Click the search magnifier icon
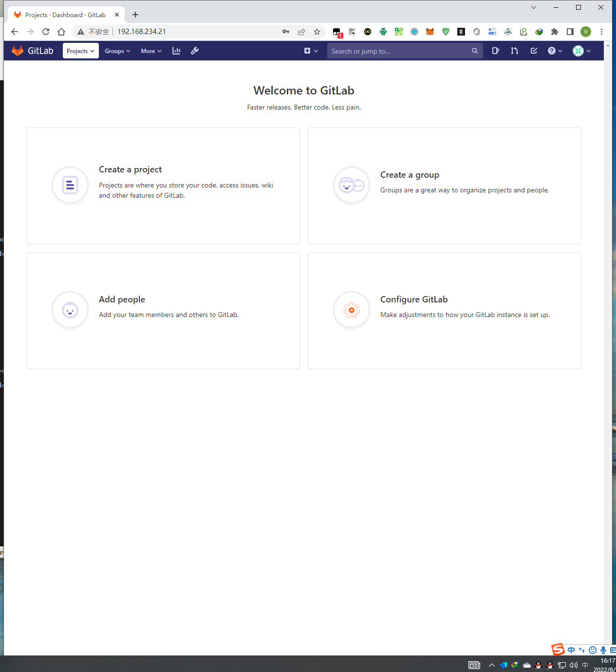616x672 pixels. coord(475,51)
